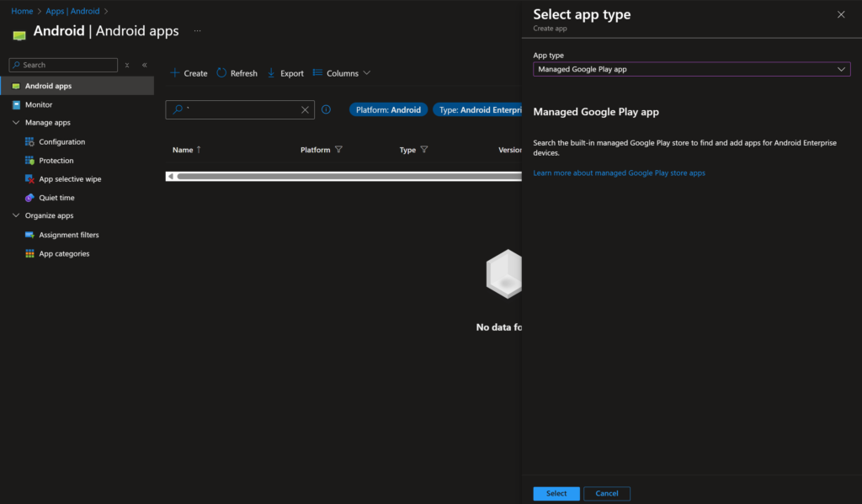Click the Android page title icon
The height and width of the screenshot is (504, 862).
pyautogui.click(x=19, y=35)
